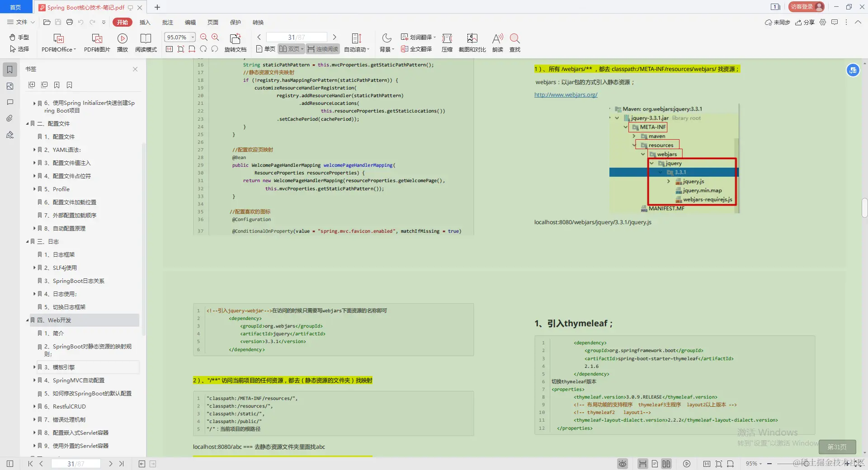Open full-text translation (全文翻译)
Viewport: 868px width, 470px height.
point(416,49)
